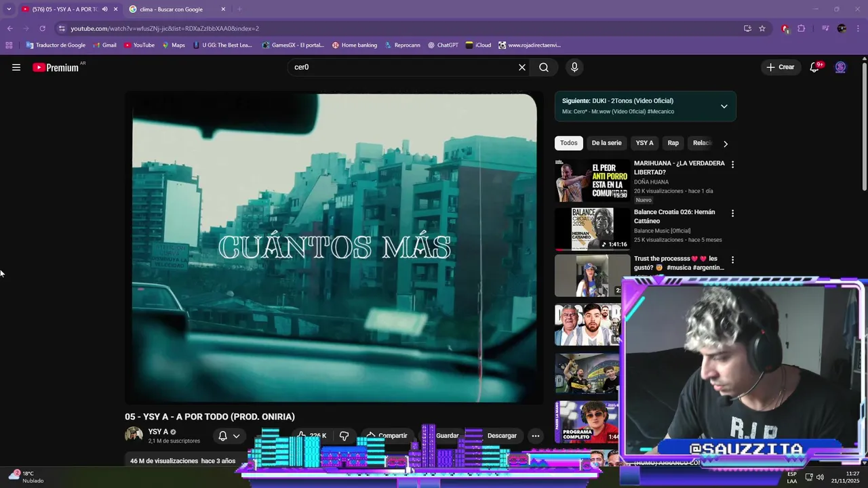Image resolution: width=868 pixels, height=488 pixels.
Task: Open options for Balance Croatia video
Action: [732, 213]
